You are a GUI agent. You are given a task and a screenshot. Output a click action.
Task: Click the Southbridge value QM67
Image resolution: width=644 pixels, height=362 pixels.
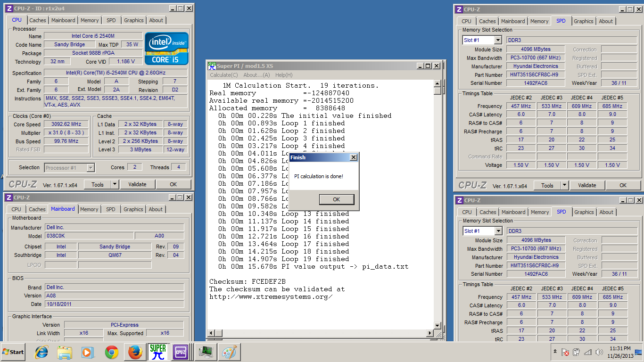(115, 255)
